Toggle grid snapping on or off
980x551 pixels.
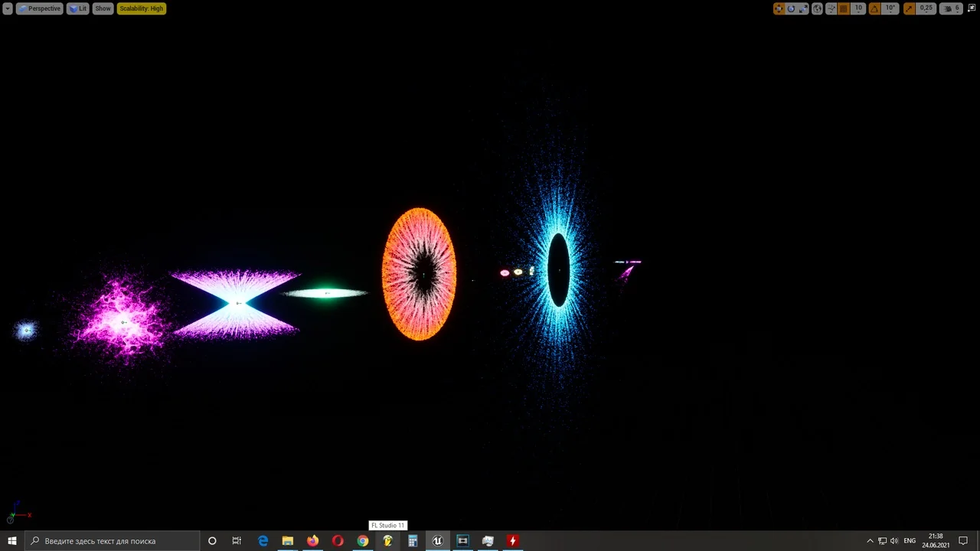coord(844,8)
